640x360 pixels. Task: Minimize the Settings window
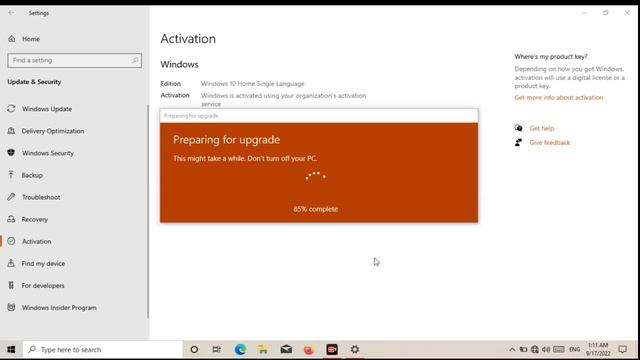tap(584, 13)
